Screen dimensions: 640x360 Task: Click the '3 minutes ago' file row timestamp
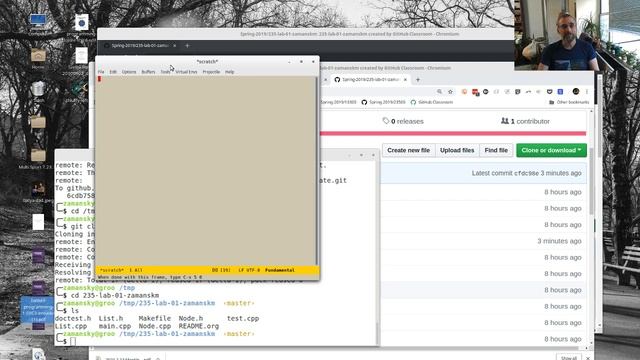[559, 241]
